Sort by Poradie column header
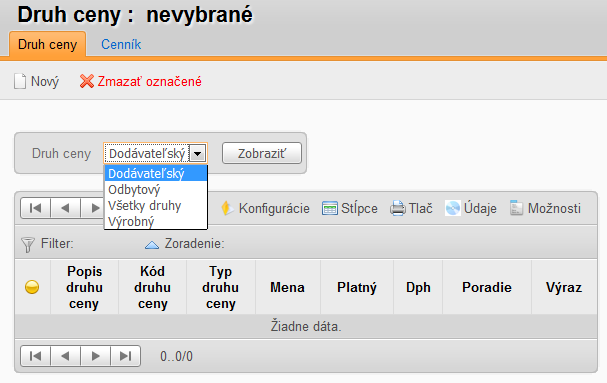607x383 pixels. coord(487,287)
